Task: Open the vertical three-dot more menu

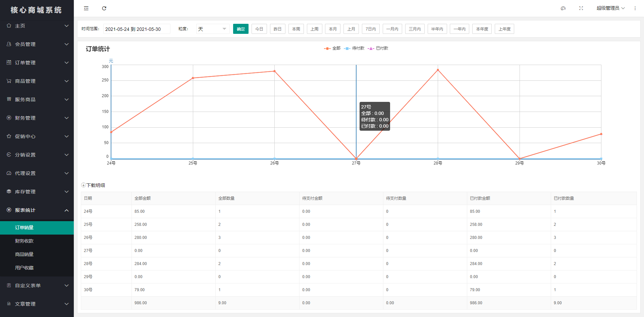Action: pyautogui.click(x=635, y=8)
